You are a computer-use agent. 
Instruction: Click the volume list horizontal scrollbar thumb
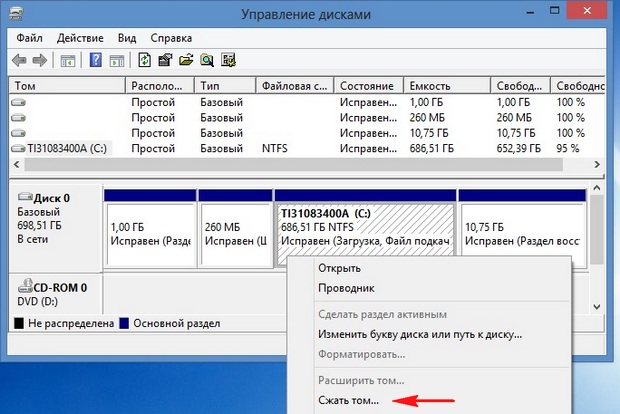tap(293, 164)
